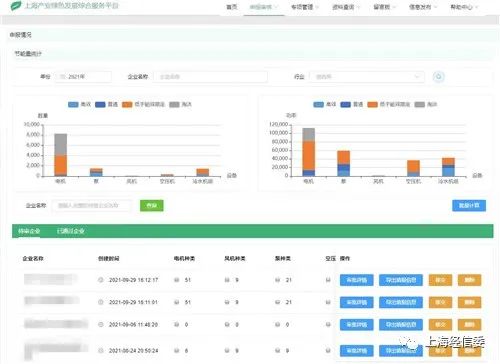Click first blue button in the 16:12:17 row
Viewport: 500px width, 364px height.
click(x=356, y=280)
